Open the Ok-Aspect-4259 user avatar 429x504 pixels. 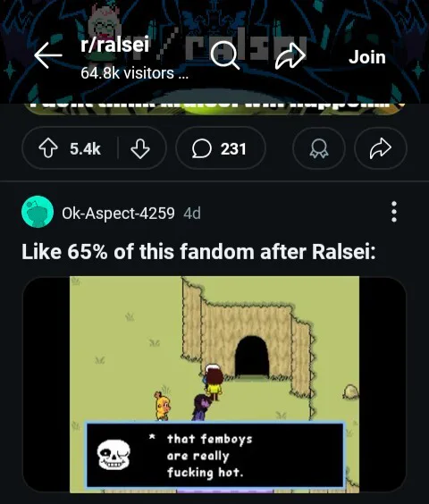38,212
